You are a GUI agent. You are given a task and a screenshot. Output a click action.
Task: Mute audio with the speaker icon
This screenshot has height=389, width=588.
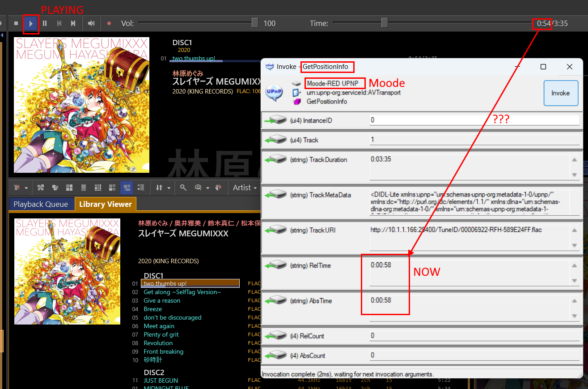pos(91,23)
